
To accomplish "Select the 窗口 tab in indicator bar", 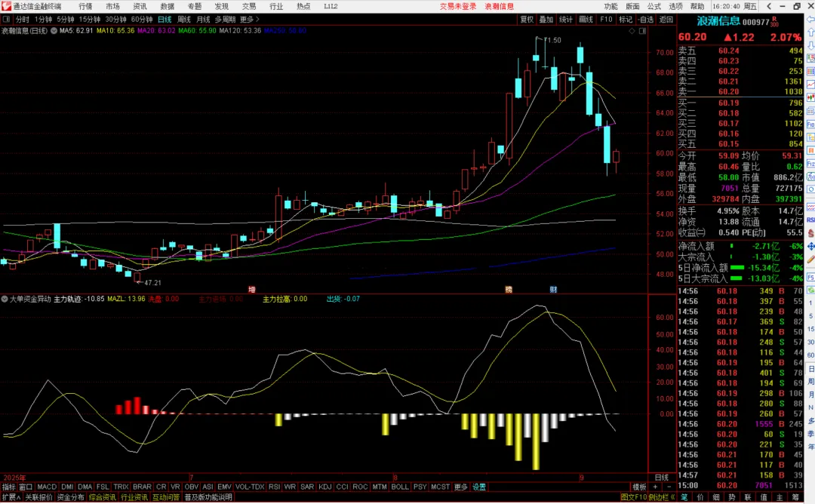I will 26,487.
